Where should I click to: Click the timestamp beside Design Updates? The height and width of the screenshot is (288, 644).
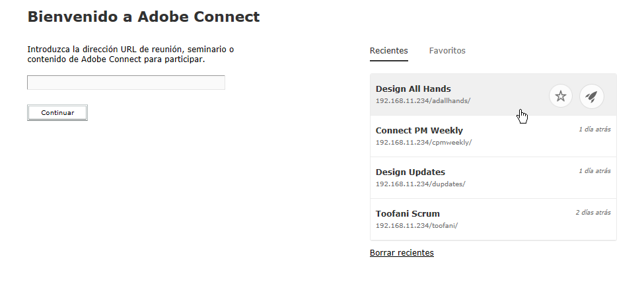pos(594,171)
